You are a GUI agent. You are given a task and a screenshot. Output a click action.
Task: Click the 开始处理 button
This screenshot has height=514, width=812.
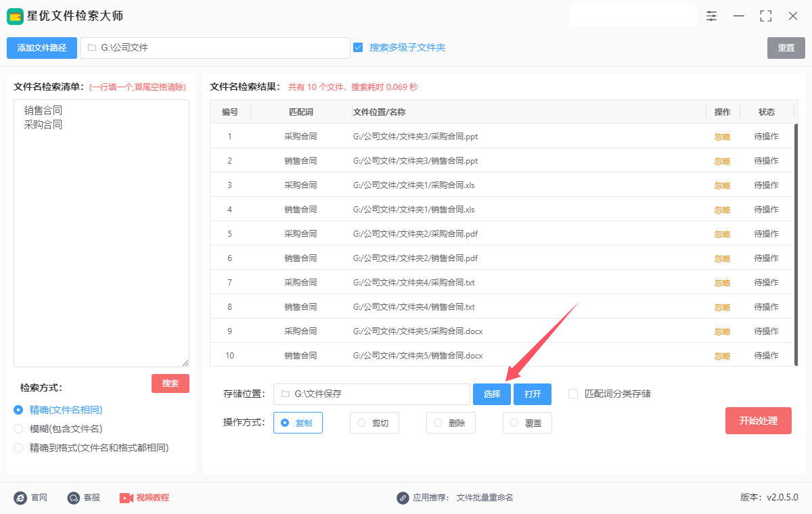[759, 421]
